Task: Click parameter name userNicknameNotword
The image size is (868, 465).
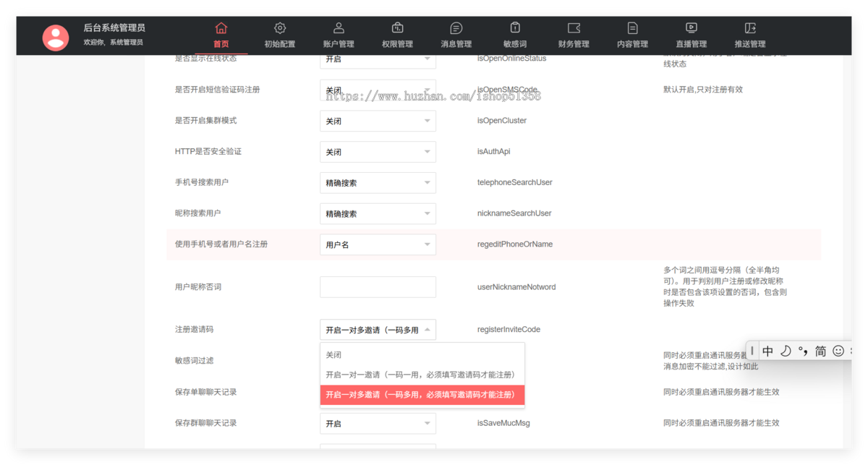Action: tap(516, 287)
